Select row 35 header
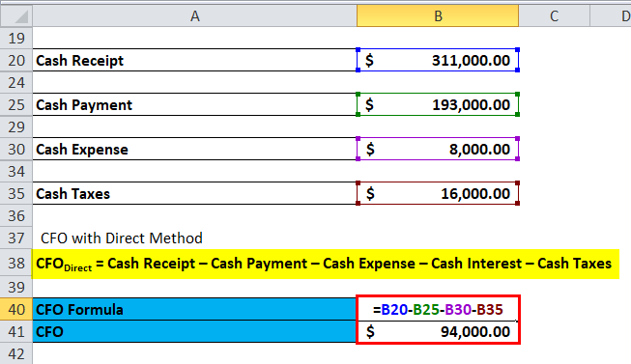631x364 pixels. (x=16, y=193)
